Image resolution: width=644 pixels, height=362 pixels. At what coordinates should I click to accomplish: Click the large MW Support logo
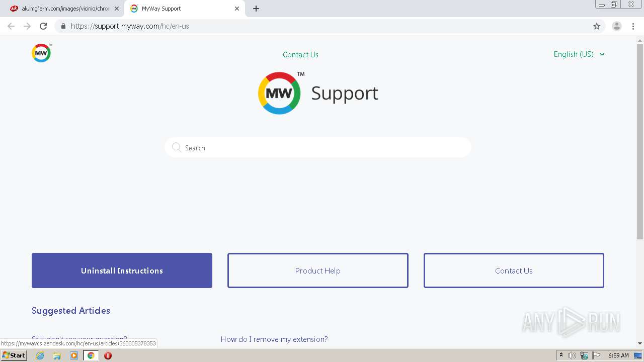pos(318,93)
